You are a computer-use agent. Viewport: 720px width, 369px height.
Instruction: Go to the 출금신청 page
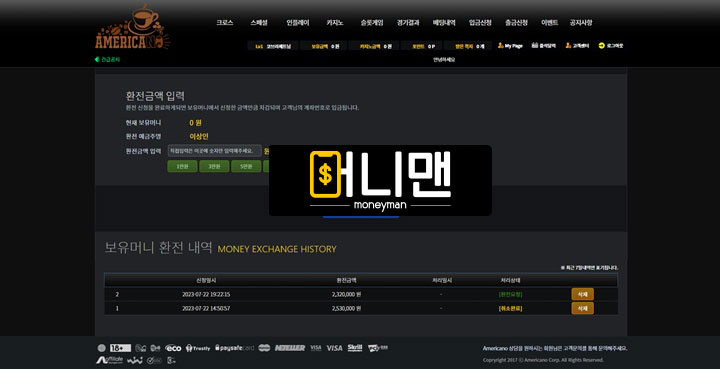516,22
